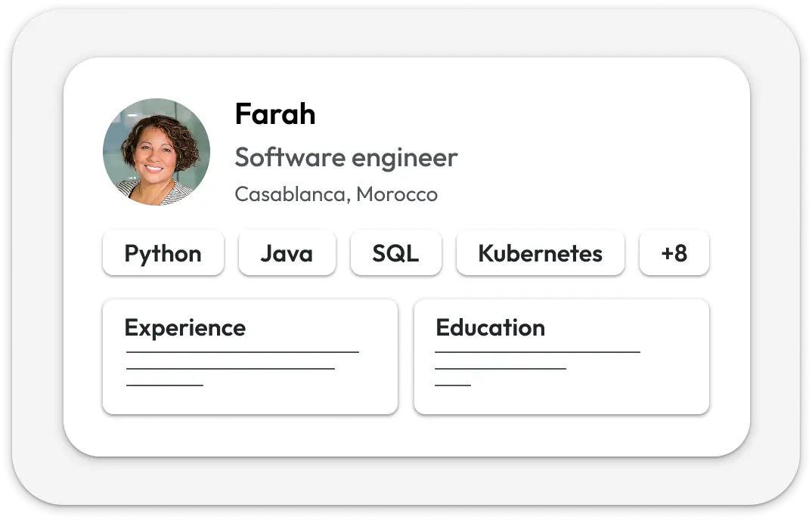The width and height of the screenshot is (812, 520).
Task: Click the Software engineer job title
Action: point(346,157)
